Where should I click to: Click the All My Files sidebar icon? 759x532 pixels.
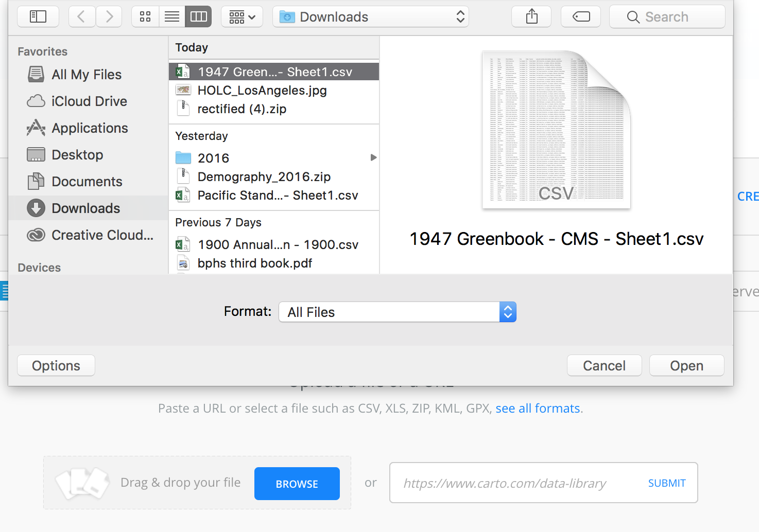click(x=36, y=74)
